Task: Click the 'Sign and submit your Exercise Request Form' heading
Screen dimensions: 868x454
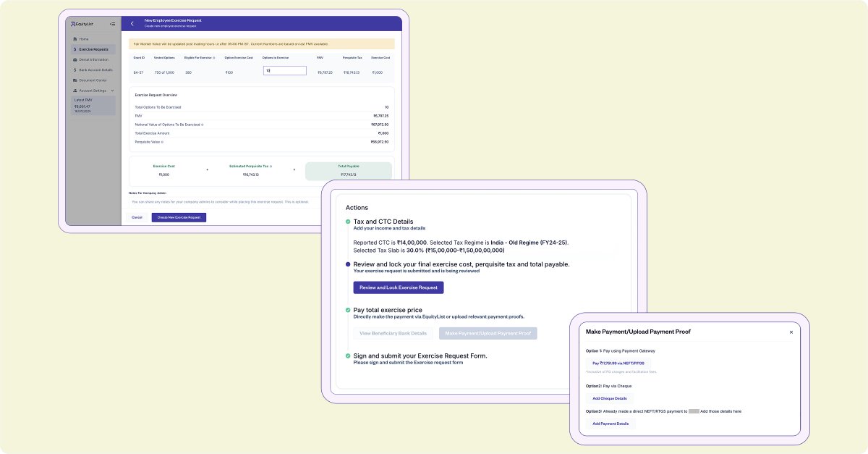Action: [420, 356]
